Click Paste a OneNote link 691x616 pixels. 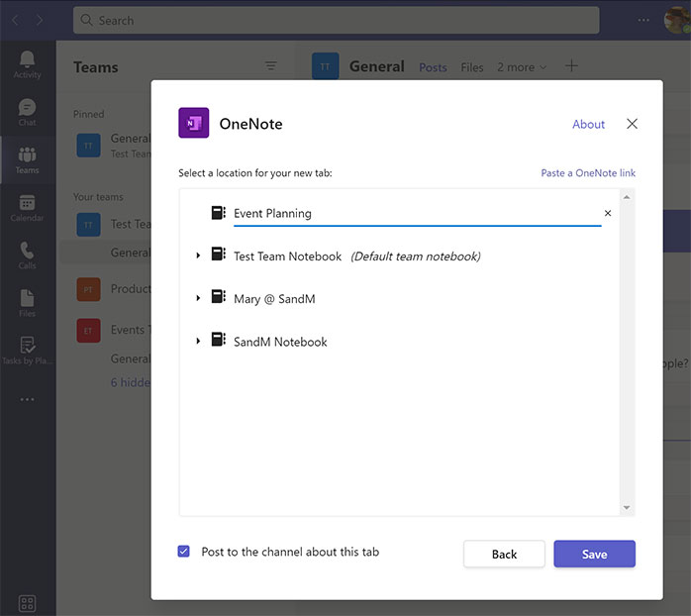click(x=588, y=173)
